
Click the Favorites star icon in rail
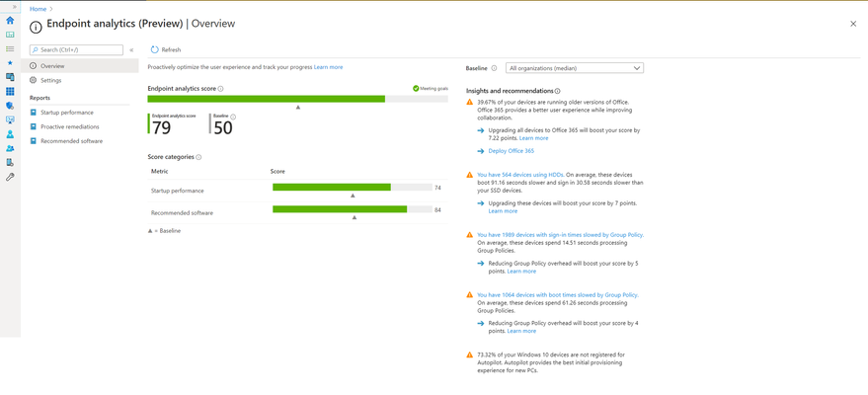[x=10, y=62]
